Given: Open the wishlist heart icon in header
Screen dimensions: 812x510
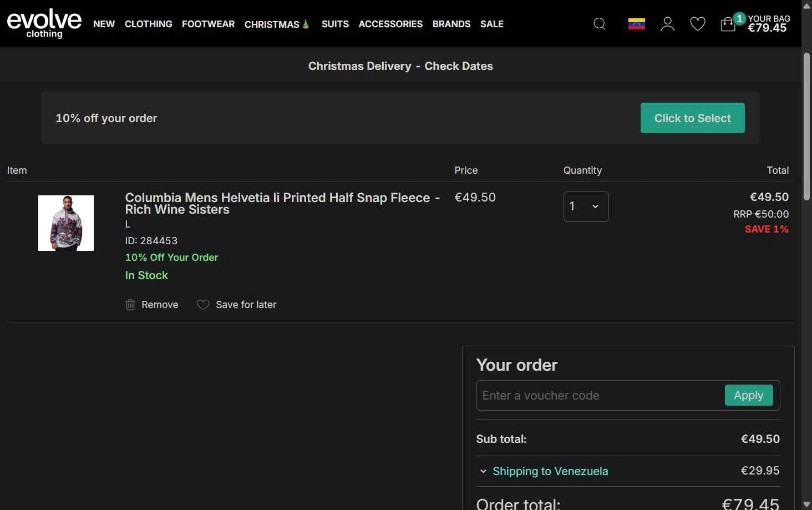Looking at the screenshot, I should [698, 24].
